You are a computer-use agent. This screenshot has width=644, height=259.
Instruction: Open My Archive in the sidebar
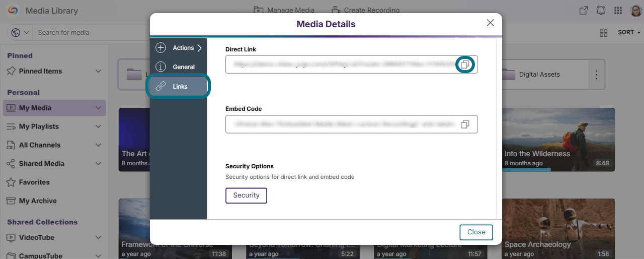tap(38, 201)
